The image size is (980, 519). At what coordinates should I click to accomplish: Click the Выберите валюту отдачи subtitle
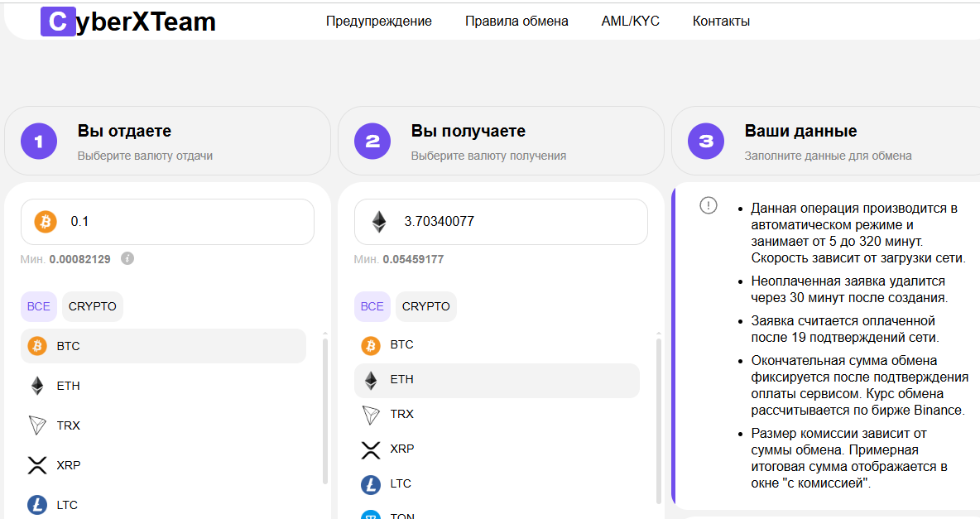(x=145, y=156)
